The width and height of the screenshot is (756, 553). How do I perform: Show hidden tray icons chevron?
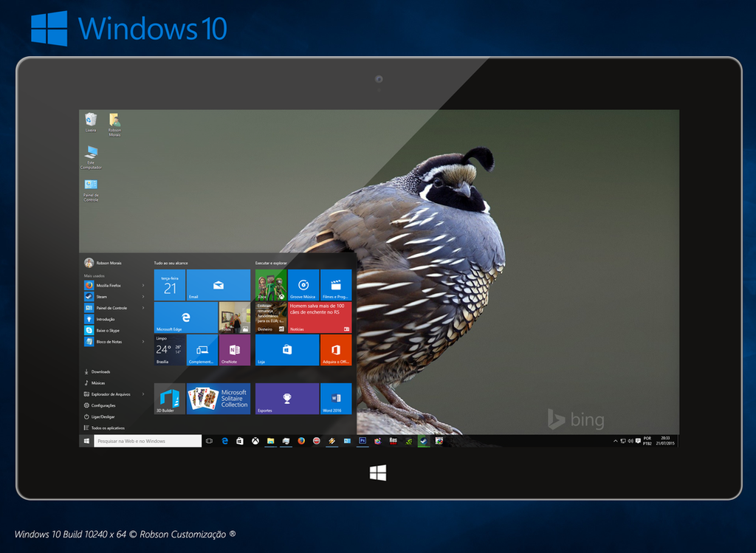[x=615, y=441]
